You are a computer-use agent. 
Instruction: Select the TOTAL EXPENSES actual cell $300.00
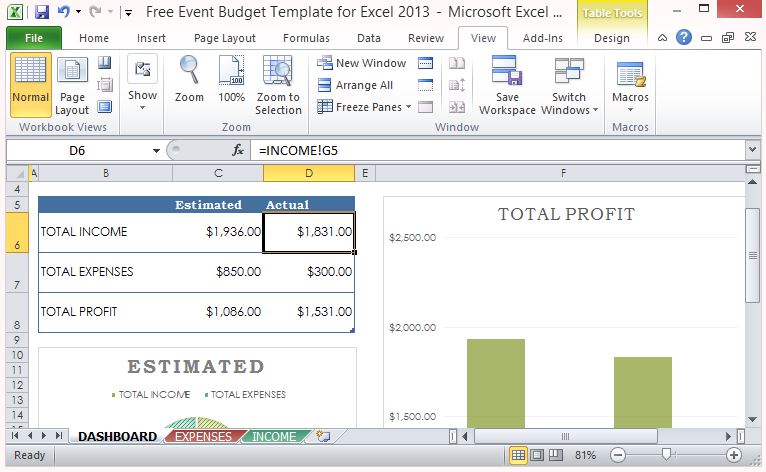click(309, 271)
